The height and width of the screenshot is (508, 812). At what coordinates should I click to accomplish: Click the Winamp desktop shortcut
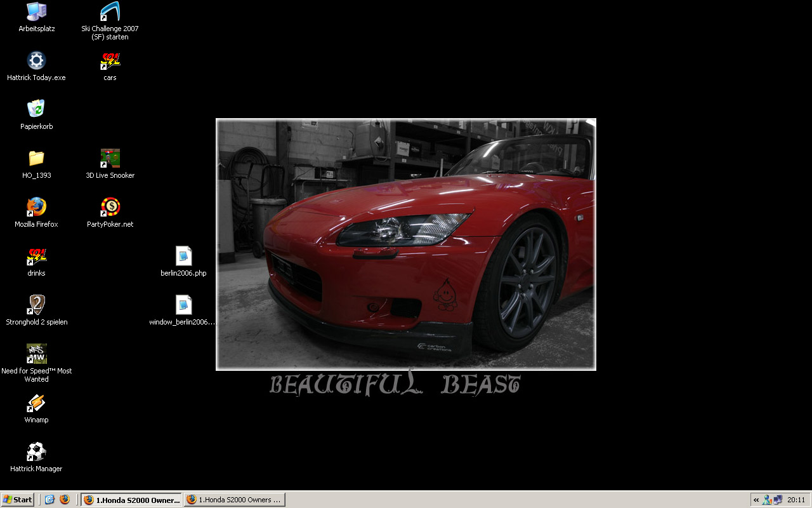(36, 403)
